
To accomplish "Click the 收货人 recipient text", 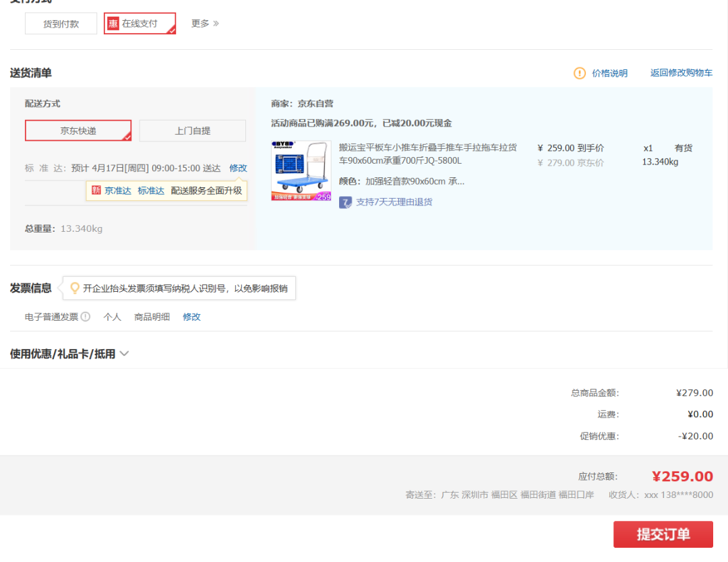I will (661, 495).
